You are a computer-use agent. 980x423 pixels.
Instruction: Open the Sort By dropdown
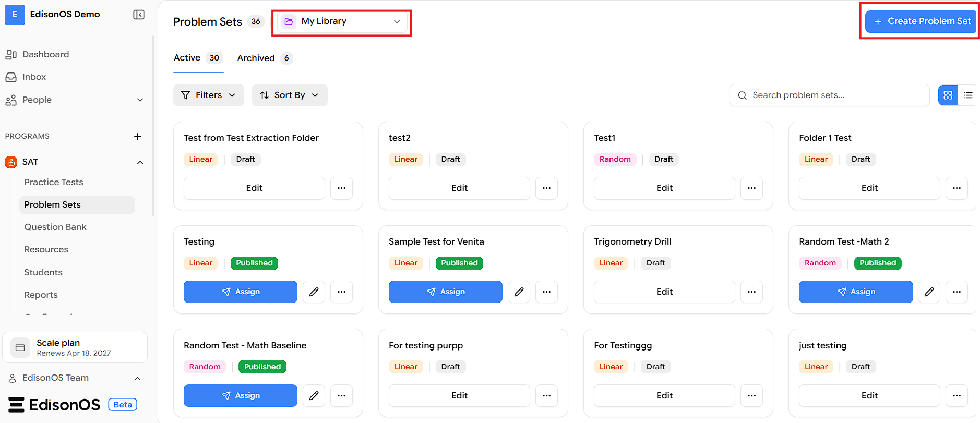pyautogui.click(x=290, y=95)
